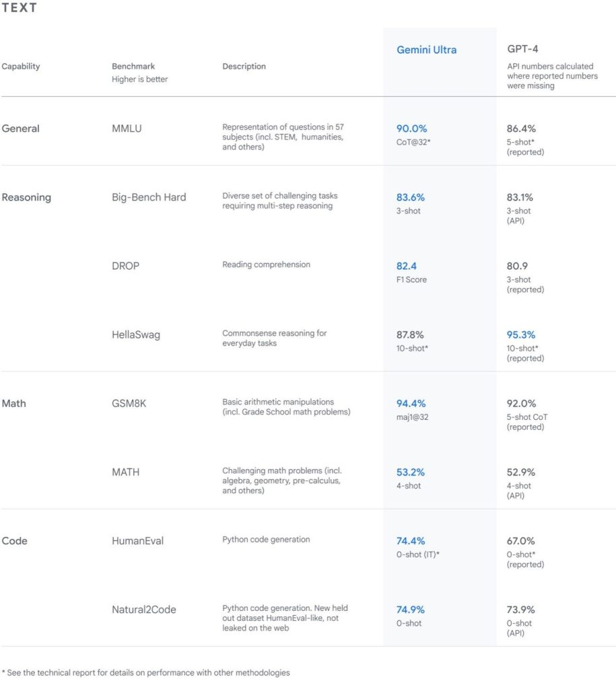
Task: Select the Big-Bench Hard benchmark label
Action: tap(149, 197)
